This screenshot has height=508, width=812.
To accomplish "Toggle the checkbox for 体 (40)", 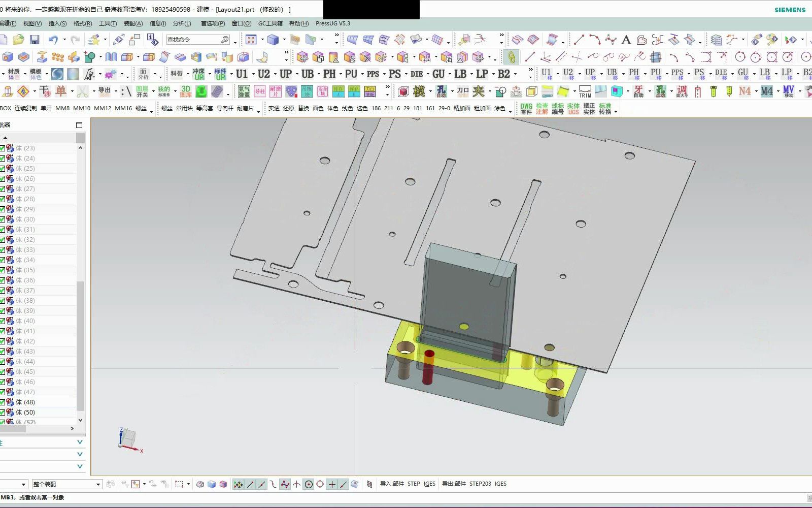I will pyautogui.click(x=3, y=321).
